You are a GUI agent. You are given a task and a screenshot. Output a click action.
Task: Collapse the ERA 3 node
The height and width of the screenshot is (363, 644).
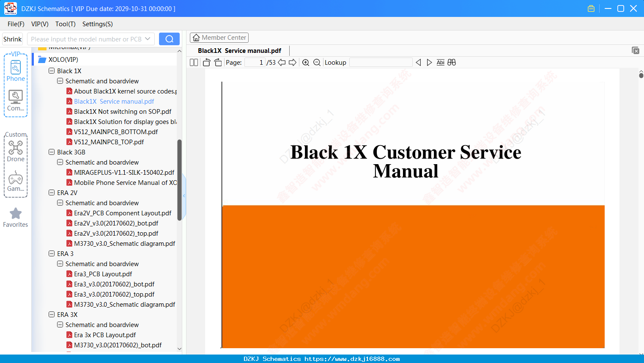click(x=52, y=253)
